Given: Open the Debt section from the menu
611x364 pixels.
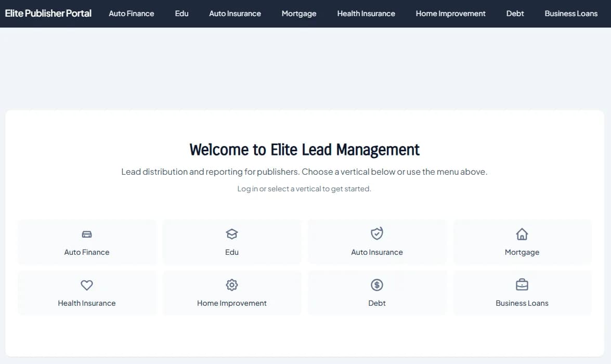Looking at the screenshot, I should tap(515, 14).
